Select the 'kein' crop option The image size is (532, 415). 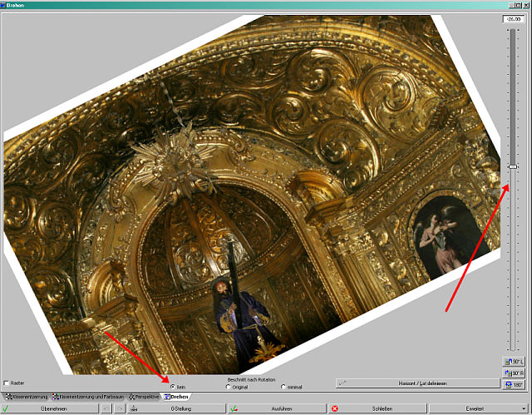point(173,387)
